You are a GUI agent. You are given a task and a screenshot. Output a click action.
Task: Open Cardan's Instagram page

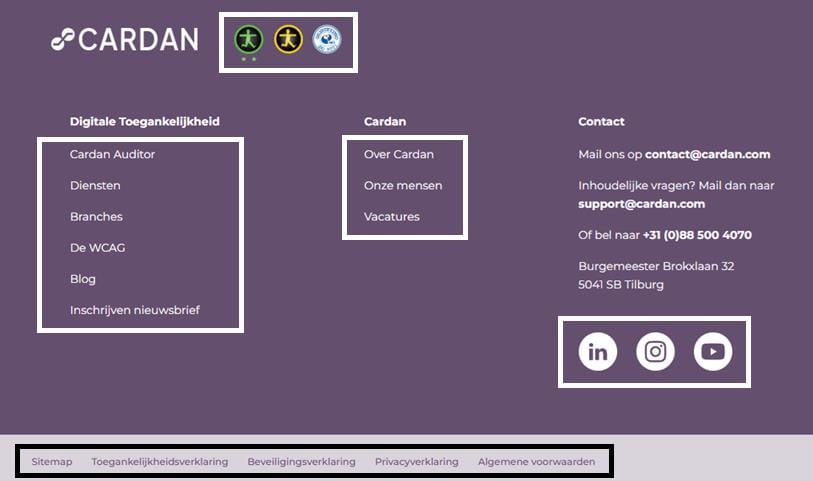pyautogui.click(x=655, y=351)
